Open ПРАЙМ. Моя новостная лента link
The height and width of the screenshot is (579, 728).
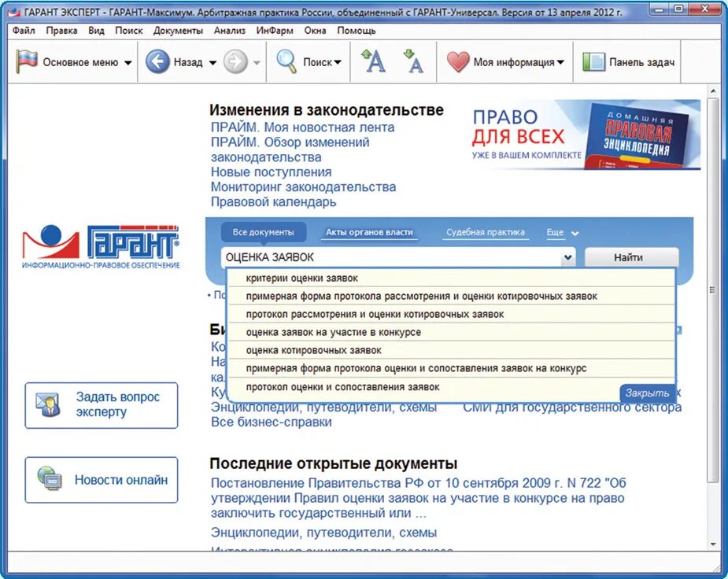point(302,127)
